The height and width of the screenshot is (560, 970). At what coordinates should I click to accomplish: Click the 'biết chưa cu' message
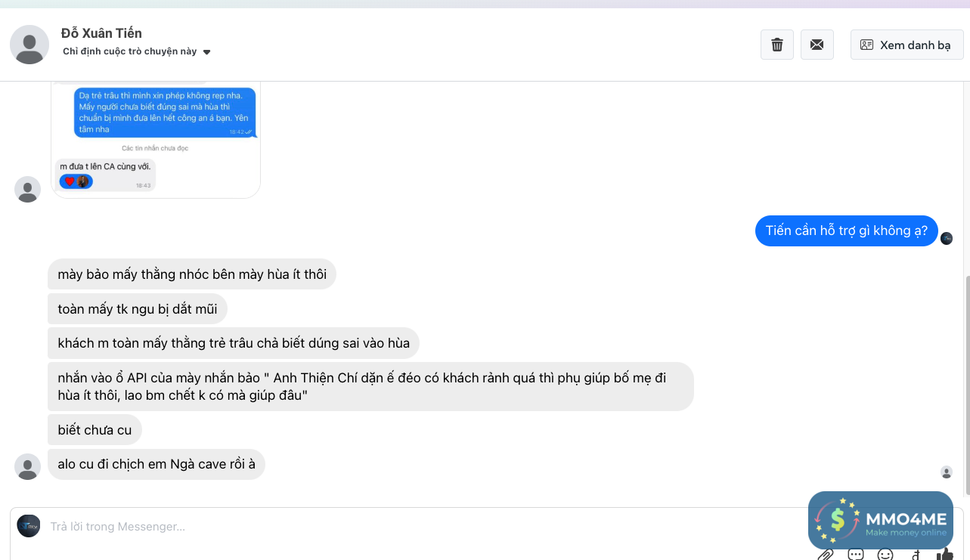95,430
